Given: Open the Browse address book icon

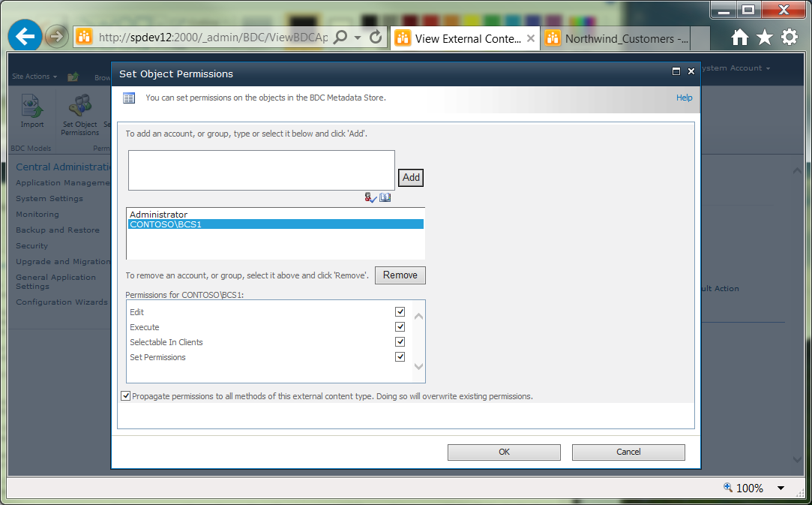Looking at the screenshot, I should (385, 197).
